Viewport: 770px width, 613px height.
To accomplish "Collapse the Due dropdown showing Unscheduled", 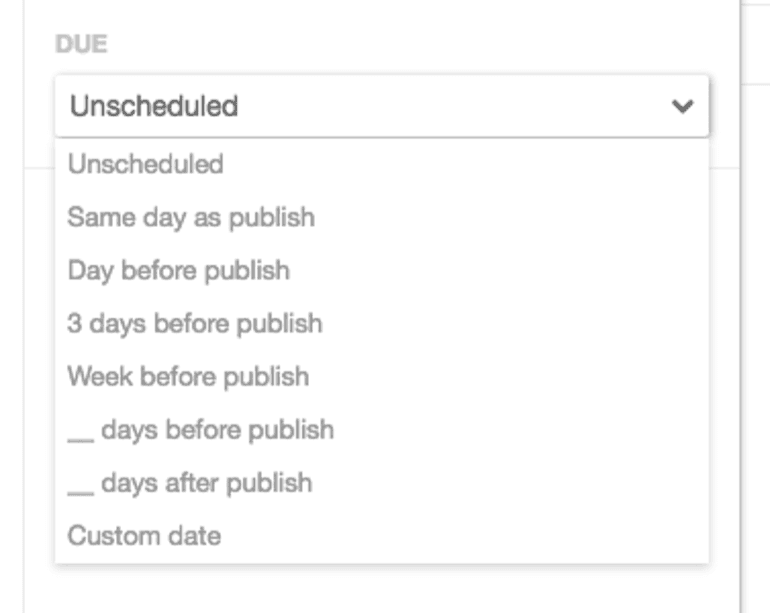I will pos(381,106).
